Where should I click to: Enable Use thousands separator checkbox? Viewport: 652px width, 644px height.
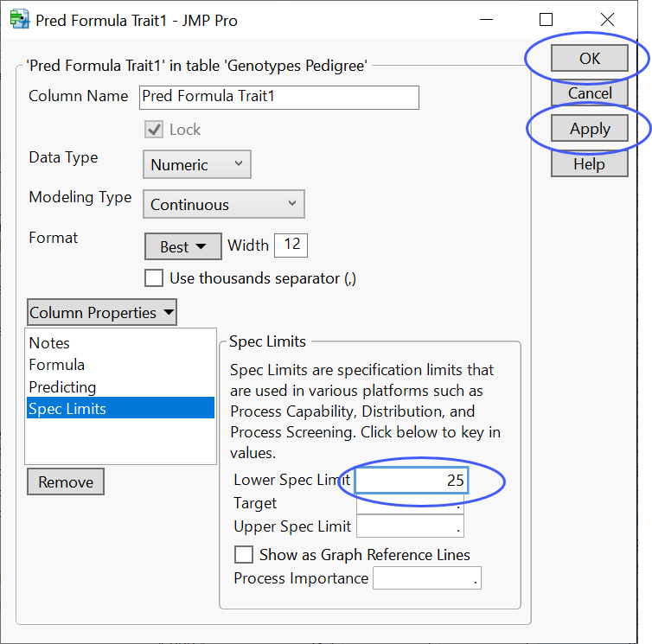[x=154, y=278]
